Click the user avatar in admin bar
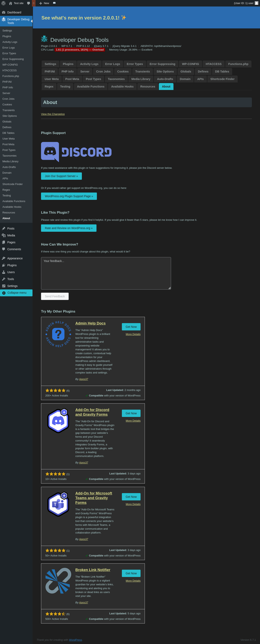The height and width of the screenshot is (644, 260). (x=256, y=3)
